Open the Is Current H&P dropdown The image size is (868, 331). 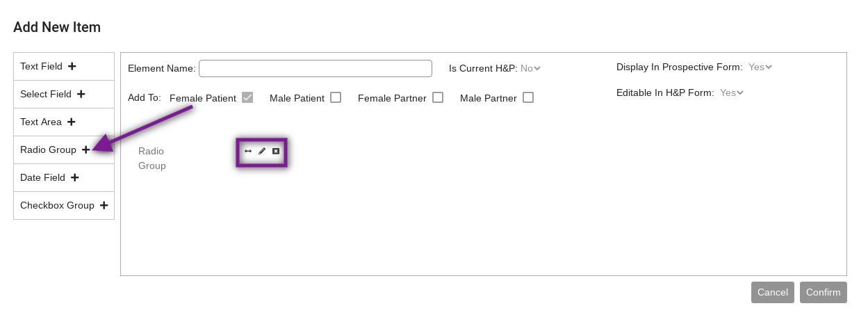click(x=530, y=68)
